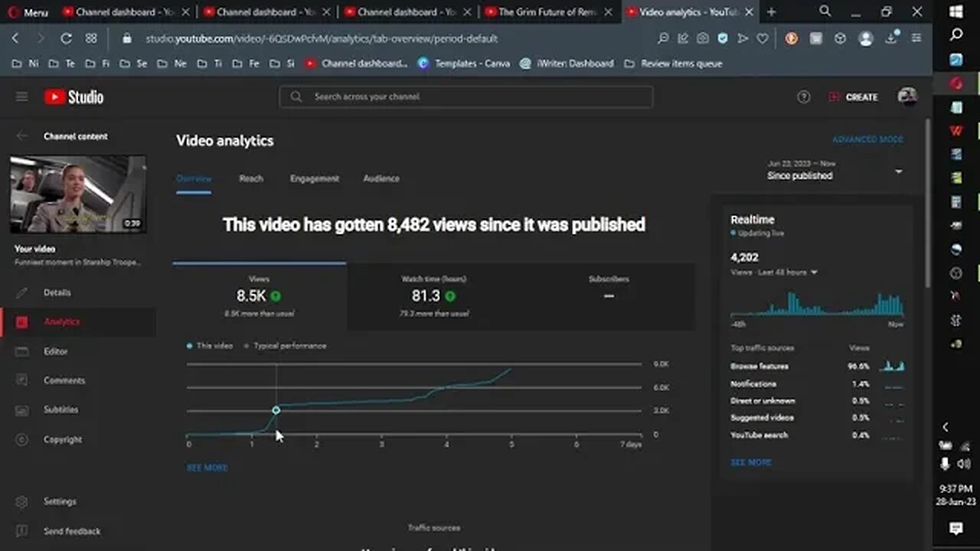Open the channel account avatar
Viewport: 980px width, 551px height.
(907, 96)
